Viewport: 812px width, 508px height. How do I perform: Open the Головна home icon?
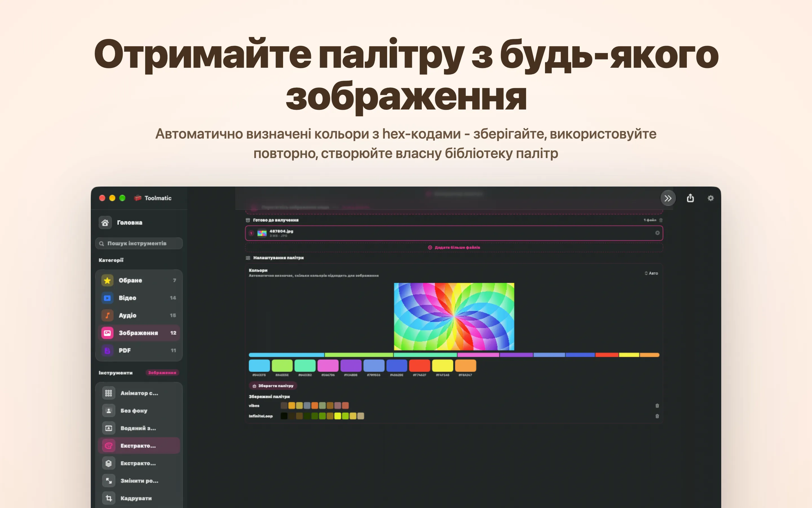[x=105, y=222]
